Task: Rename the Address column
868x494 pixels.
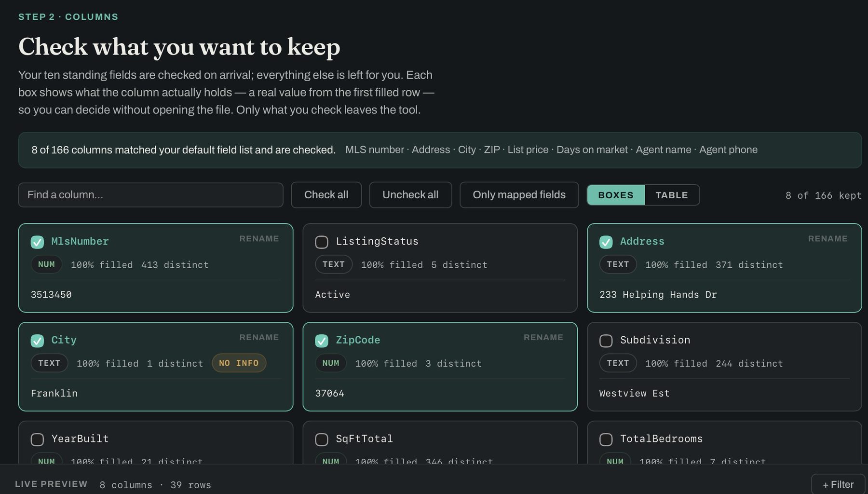Action: [x=827, y=239]
